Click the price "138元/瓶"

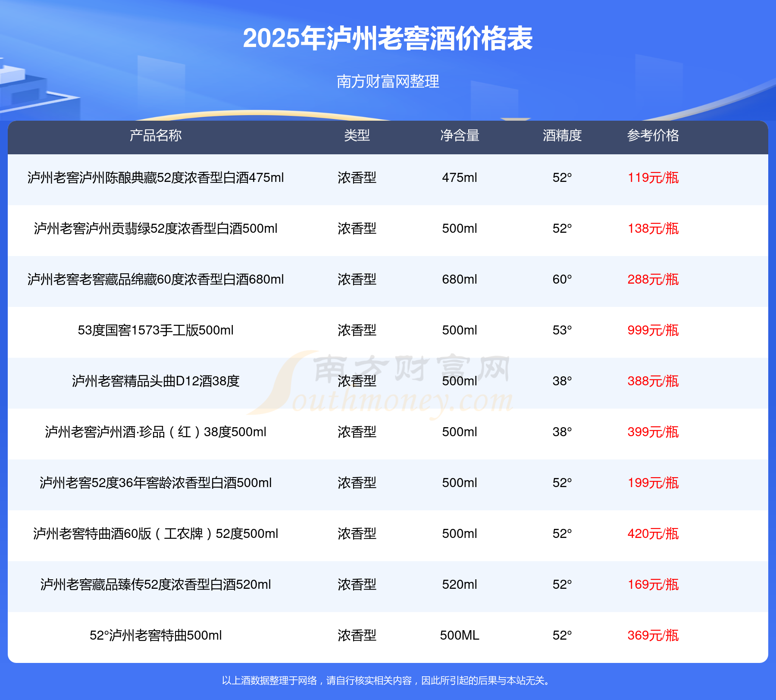pyautogui.click(x=653, y=228)
